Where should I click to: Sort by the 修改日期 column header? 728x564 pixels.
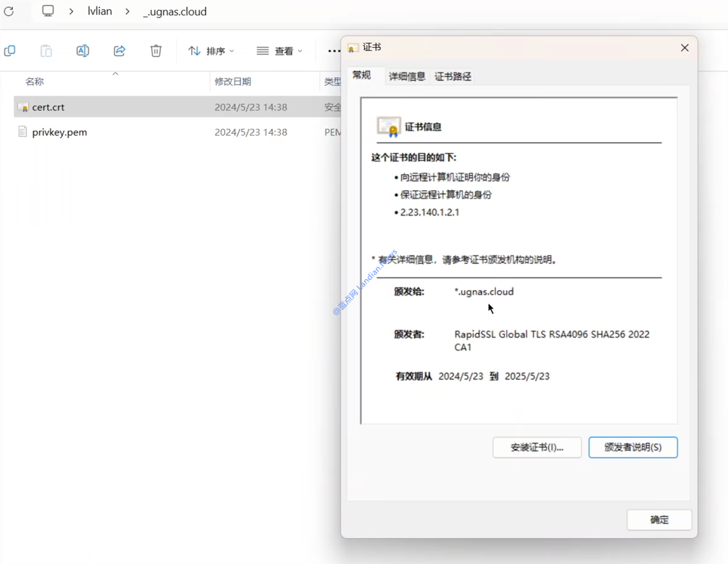point(233,81)
